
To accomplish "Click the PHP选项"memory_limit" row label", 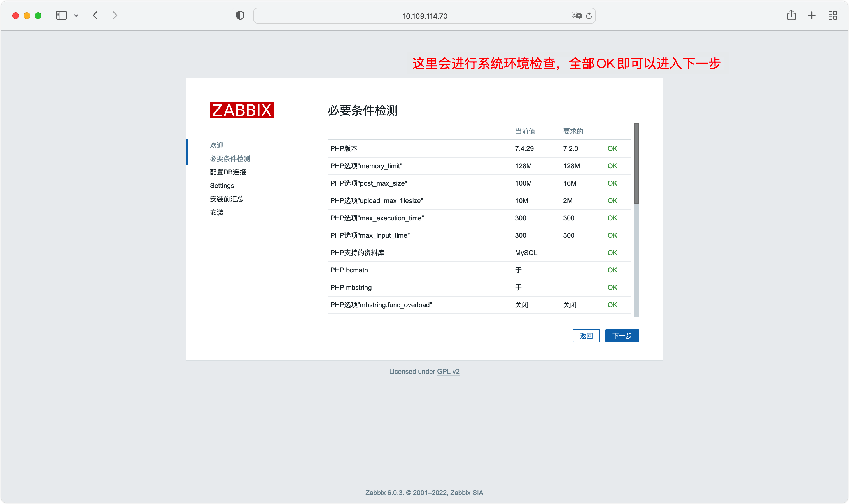I will 366,166.
